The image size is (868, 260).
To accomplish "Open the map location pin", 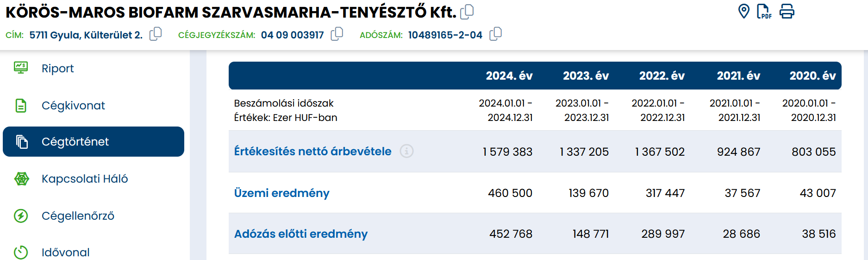I will coord(743,11).
